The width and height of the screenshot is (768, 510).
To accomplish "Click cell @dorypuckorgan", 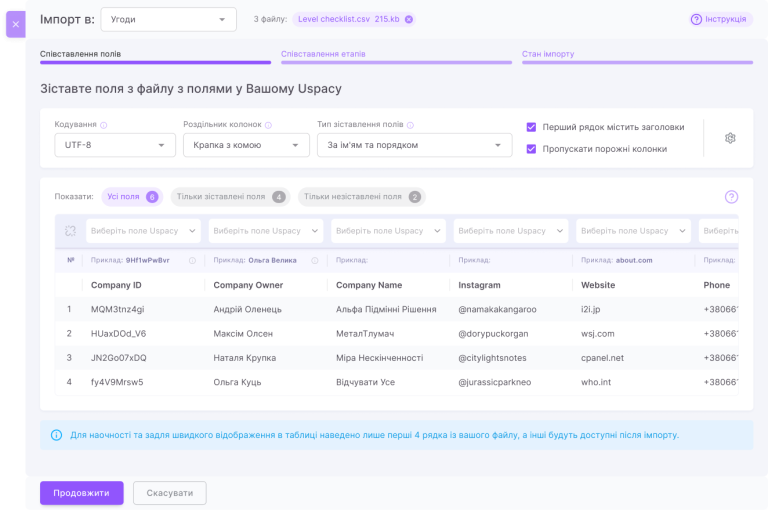I will 493,334.
